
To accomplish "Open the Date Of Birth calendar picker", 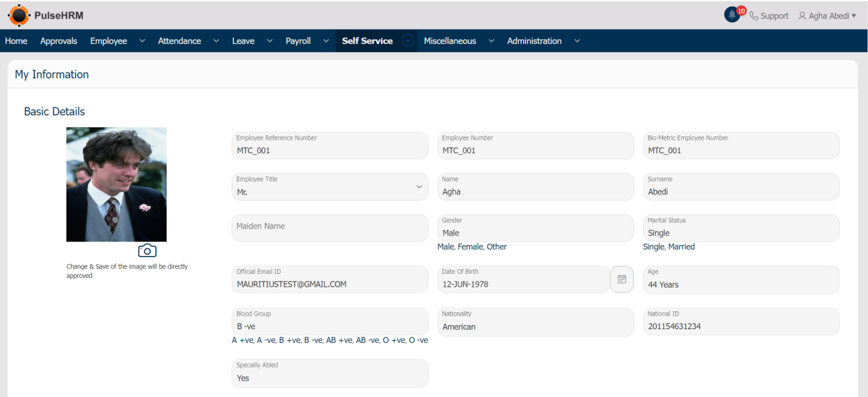I will coord(622,279).
